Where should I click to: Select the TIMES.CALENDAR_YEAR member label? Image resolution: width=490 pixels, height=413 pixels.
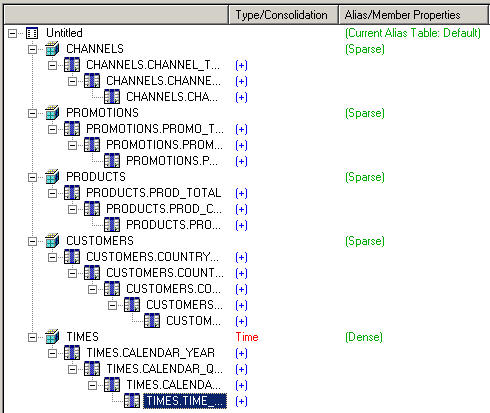pos(151,353)
